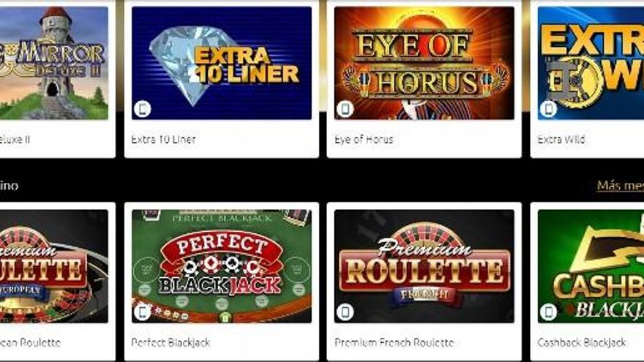Open Premium French Roulette game image
644x362 pixels.
424,266
